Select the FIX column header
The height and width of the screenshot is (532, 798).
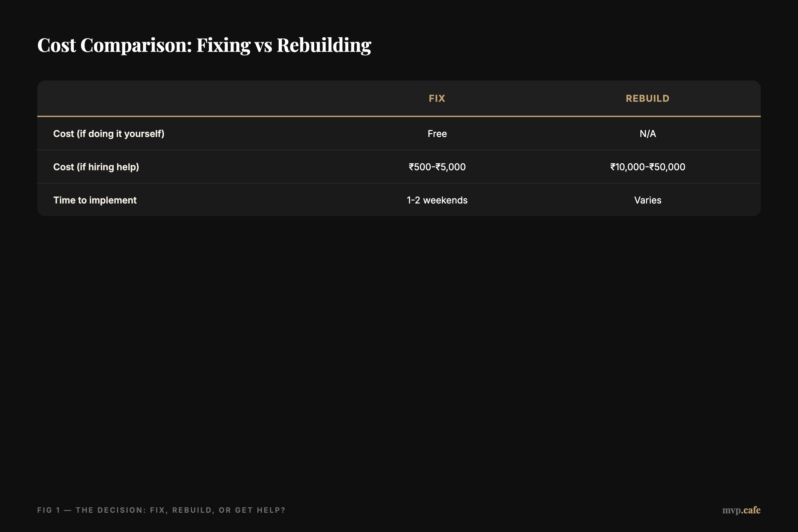[437, 98]
